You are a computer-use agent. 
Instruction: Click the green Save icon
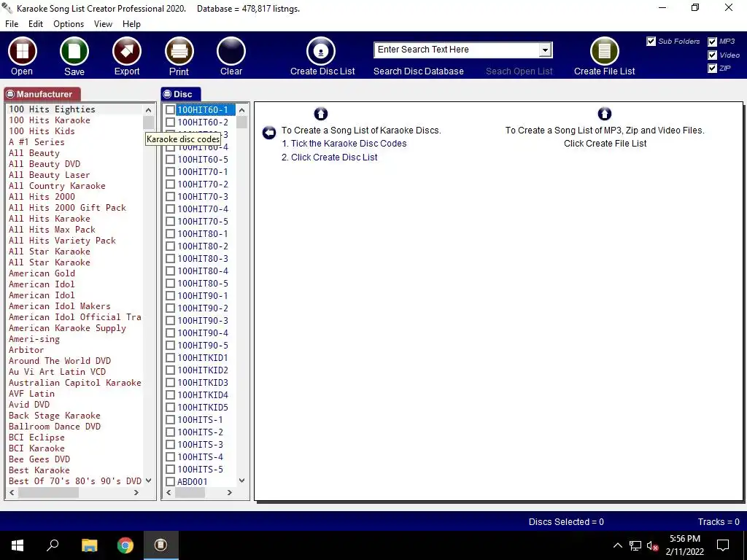point(74,51)
